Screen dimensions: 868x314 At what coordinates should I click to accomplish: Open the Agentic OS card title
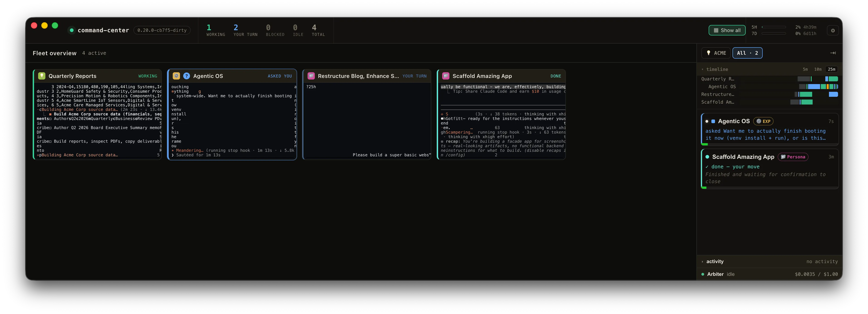[208, 76]
